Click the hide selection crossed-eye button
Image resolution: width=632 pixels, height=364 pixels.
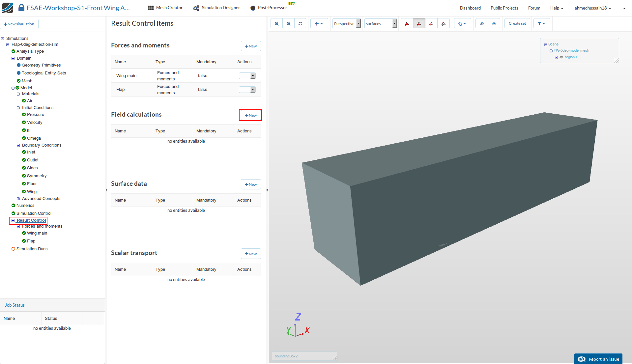(x=482, y=24)
